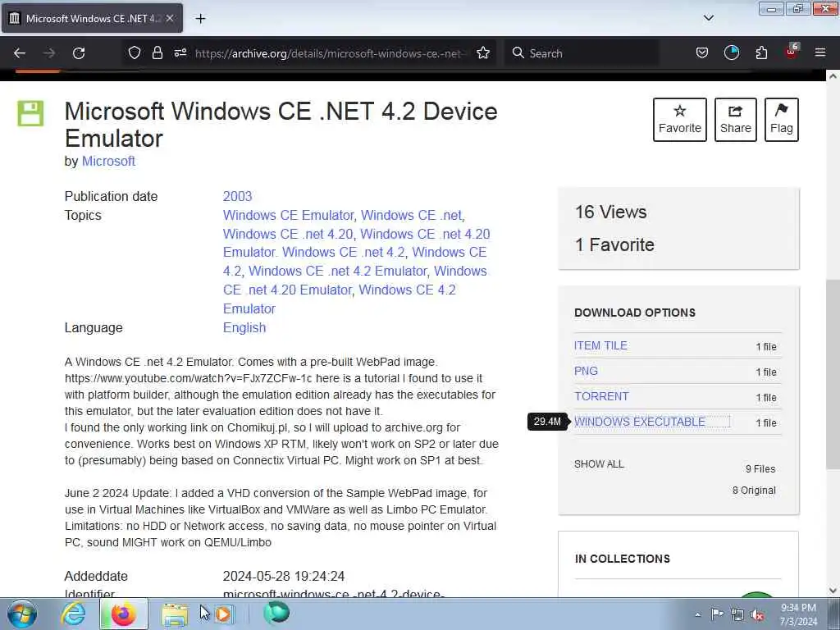The height and width of the screenshot is (630, 840).
Task: Bookmark this page with the star icon
Action: [x=483, y=52]
